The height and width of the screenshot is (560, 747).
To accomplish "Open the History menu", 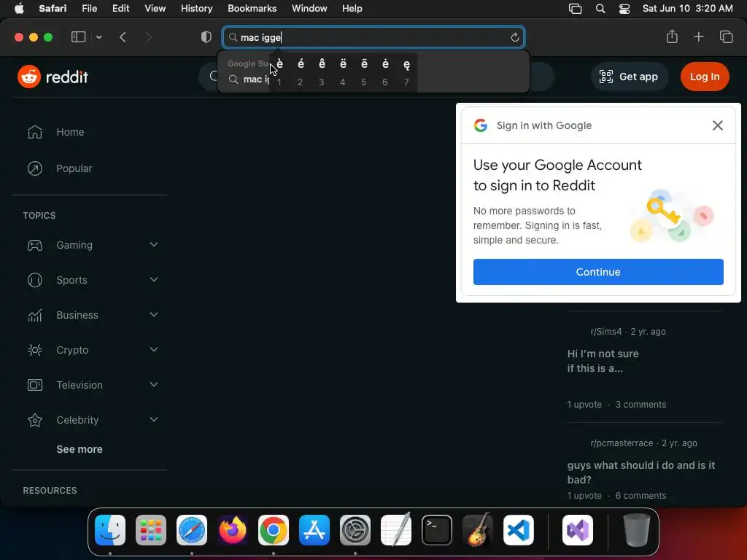I will pyautogui.click(x=196, y=8).
